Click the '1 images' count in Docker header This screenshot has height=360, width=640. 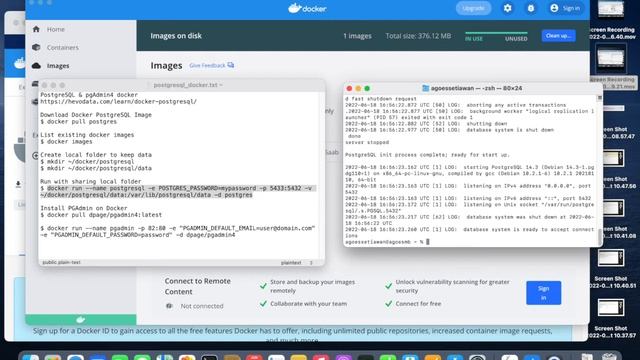pyautogui.click(x=357, y=36)
